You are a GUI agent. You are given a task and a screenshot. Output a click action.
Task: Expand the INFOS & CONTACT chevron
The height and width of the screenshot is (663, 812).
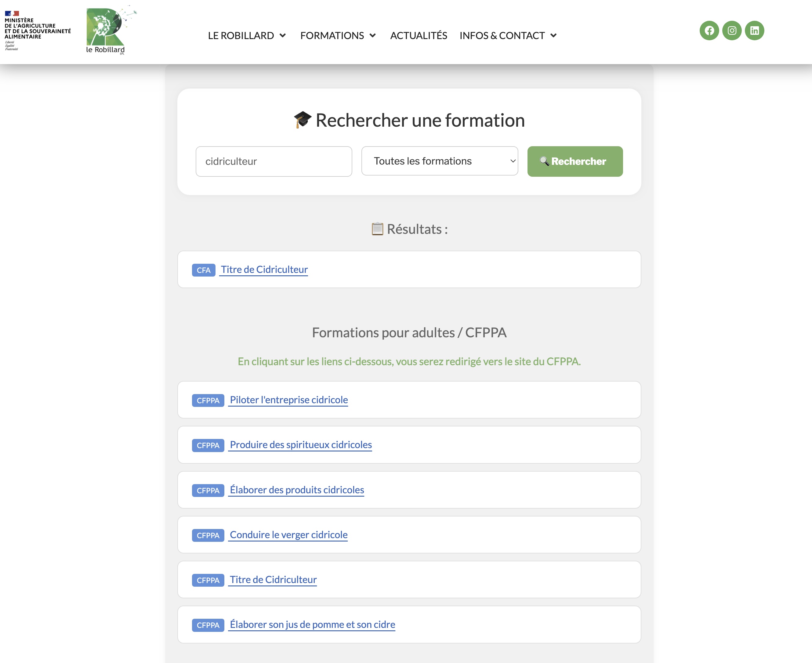pos(553,35)
